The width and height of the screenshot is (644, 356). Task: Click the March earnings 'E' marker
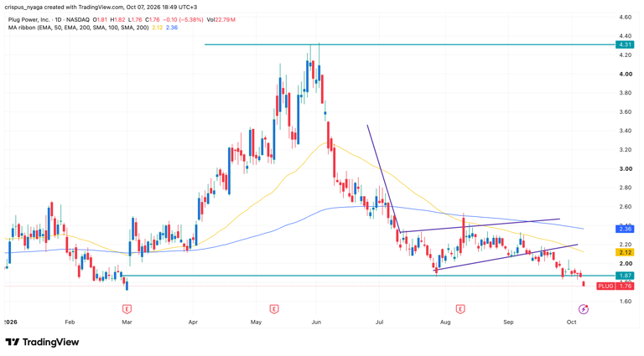point(127,309)
